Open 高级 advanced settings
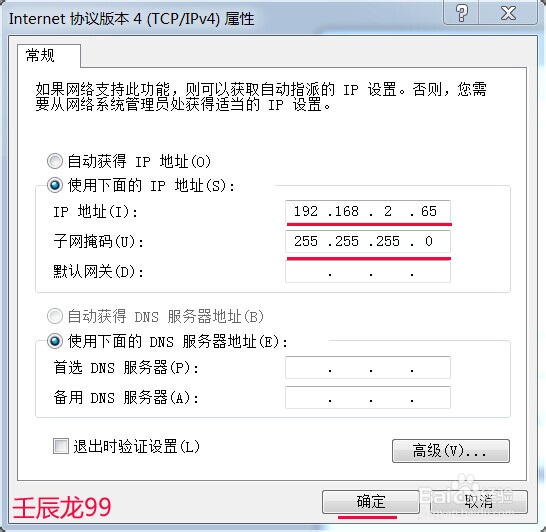This screenshot has width=546, height=532. tap(451, 451)
